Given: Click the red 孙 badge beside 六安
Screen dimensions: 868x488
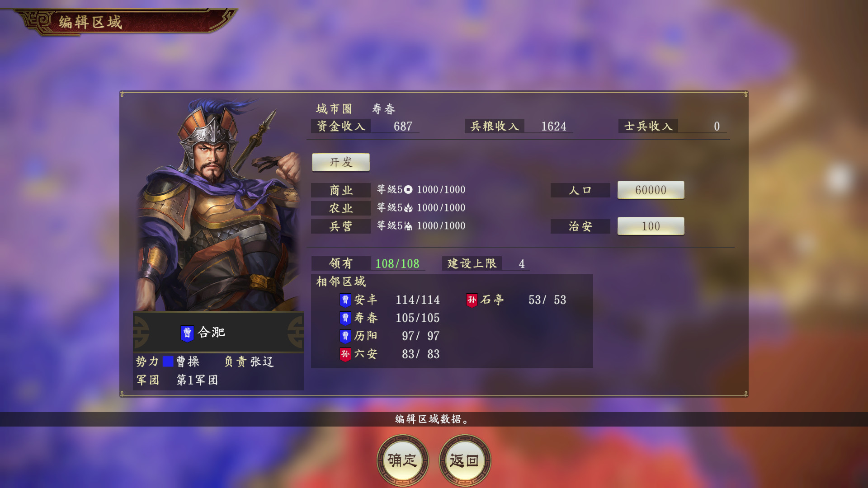Looking at the screenshot, I should coord(345,354).
